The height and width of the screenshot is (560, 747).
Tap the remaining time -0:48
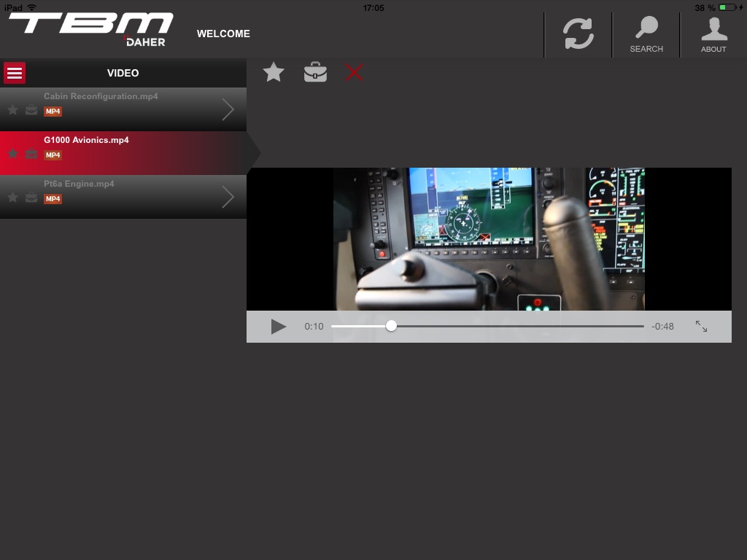[x=662, y=326]
